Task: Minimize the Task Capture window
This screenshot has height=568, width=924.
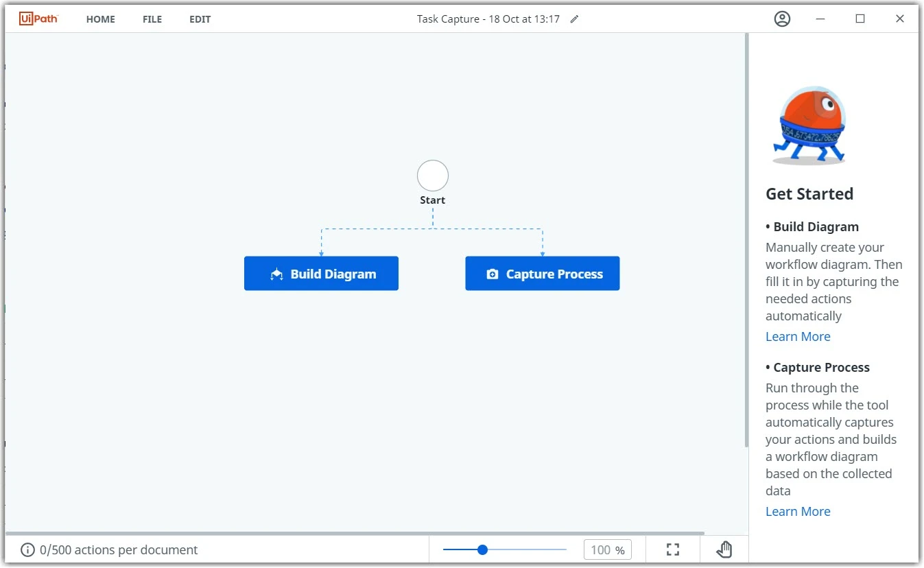Action: [821, 19]
